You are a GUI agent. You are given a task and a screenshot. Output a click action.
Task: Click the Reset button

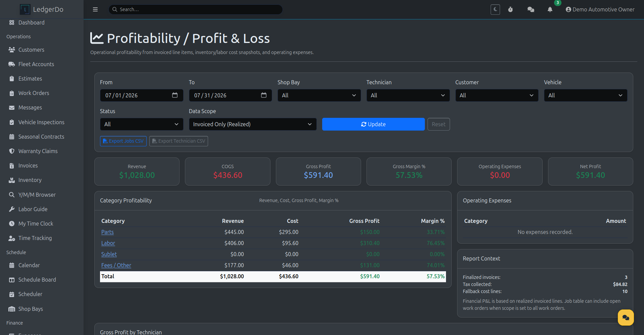439,124
